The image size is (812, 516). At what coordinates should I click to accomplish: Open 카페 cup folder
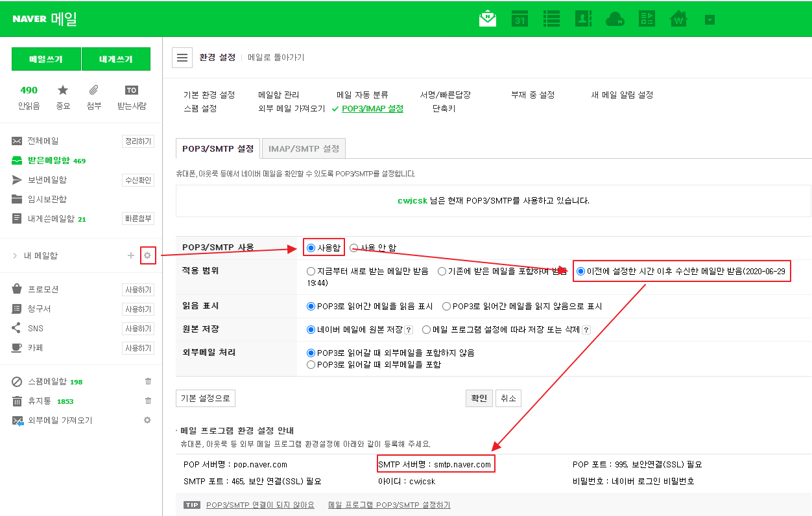pyautogui.click(x=35, y=347)
